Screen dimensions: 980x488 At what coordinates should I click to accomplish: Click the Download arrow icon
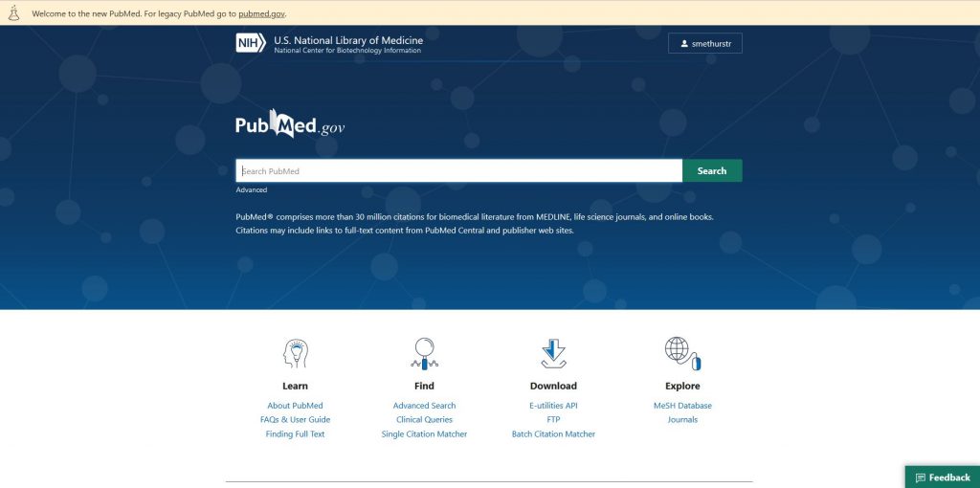coord(553,353)
